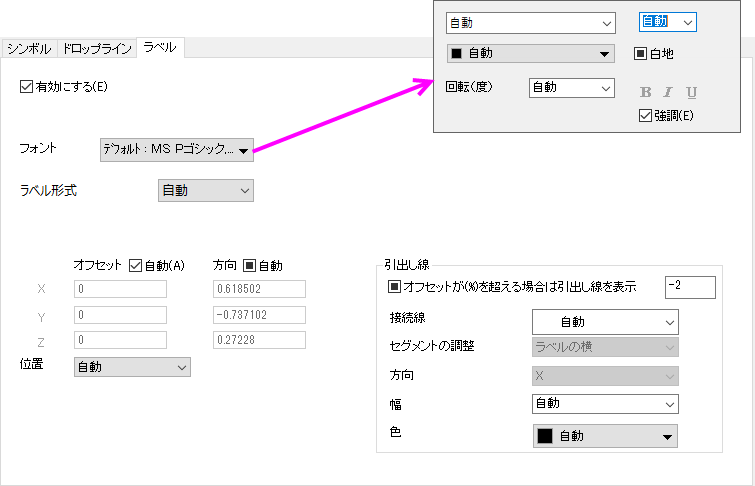Toggle Underline font style button
755x486 pixels.
tap(691, 92)
